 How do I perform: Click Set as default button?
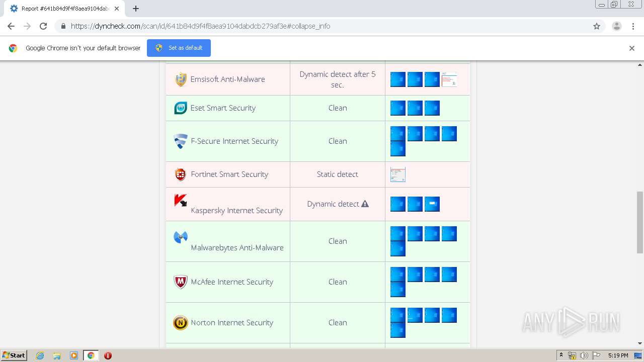click(x=179, y=48)
